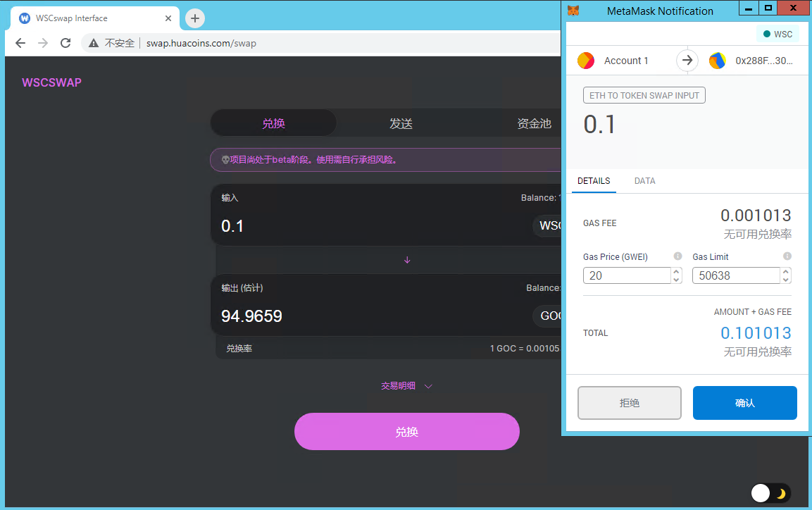
Task: Open the WSC input token selector
Action: pos(547,225)
